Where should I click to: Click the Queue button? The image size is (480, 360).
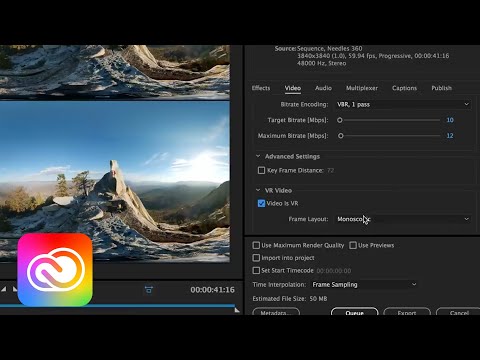pyautogui.click(x=355, y=312)
